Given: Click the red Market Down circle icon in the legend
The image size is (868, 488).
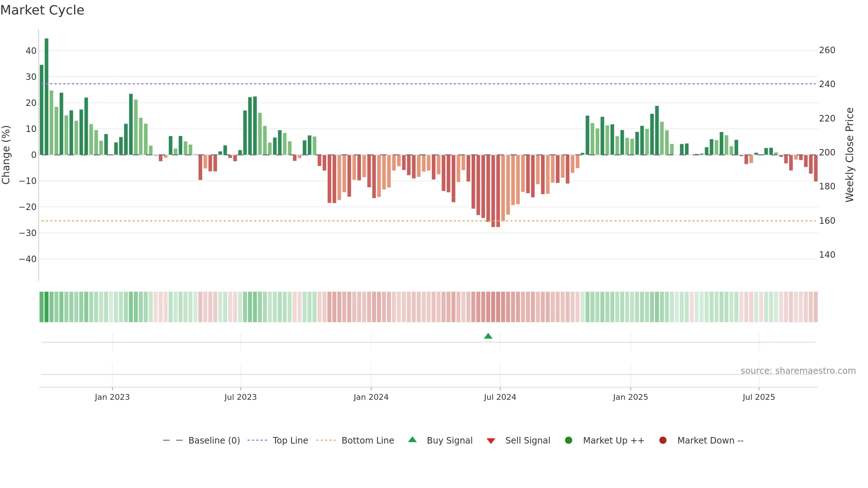Looking at the screenshot, I should tap(663, 440).
